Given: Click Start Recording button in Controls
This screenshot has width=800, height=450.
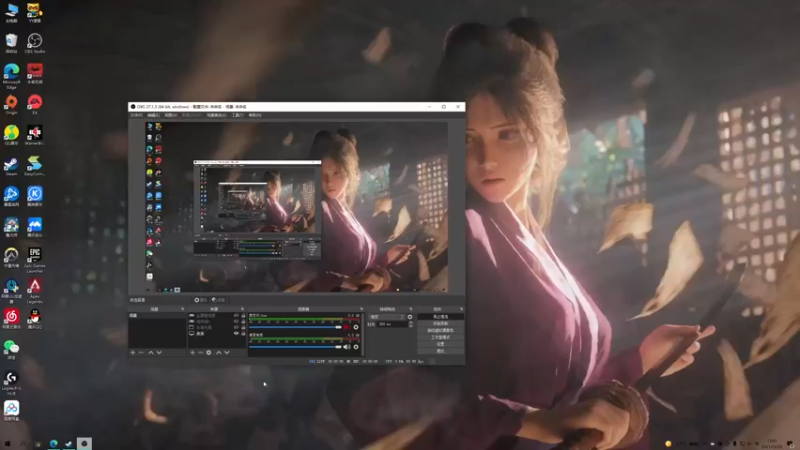Looking at the screenshot, I should [x=440, y=323].
